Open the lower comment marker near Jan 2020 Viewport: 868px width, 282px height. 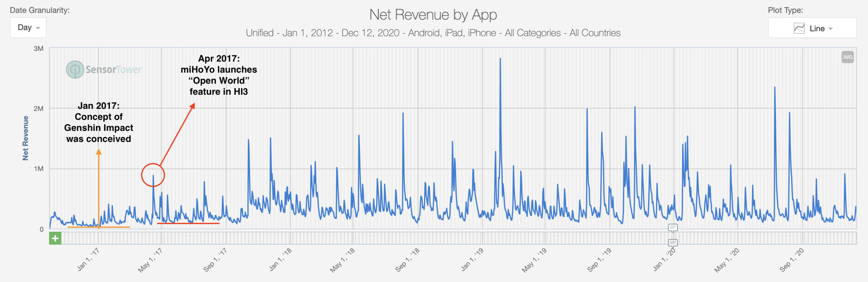[673, 242]
